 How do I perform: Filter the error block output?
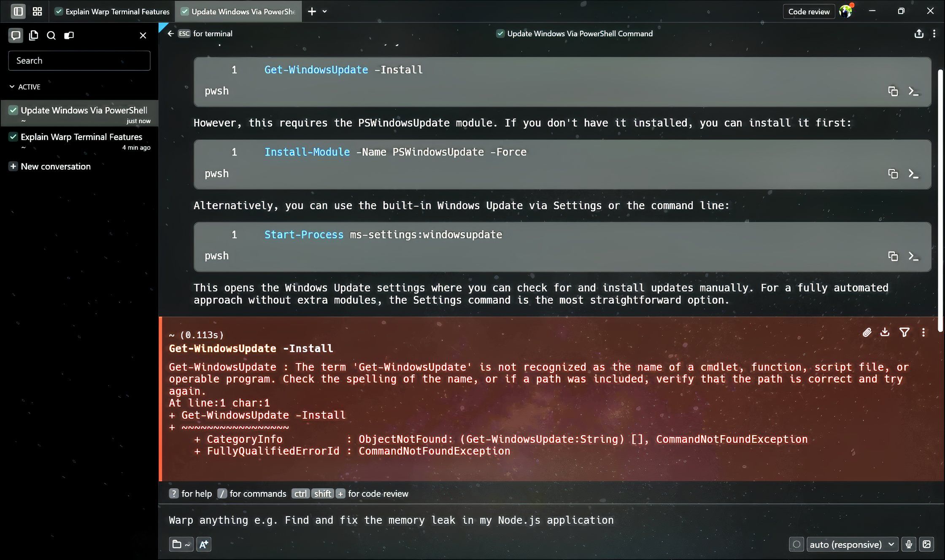click(904, 332)
